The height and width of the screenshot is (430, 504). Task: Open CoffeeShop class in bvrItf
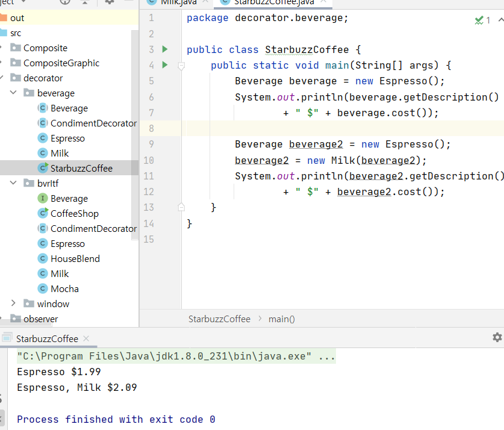pyautogui.click(x=74, y=213)
